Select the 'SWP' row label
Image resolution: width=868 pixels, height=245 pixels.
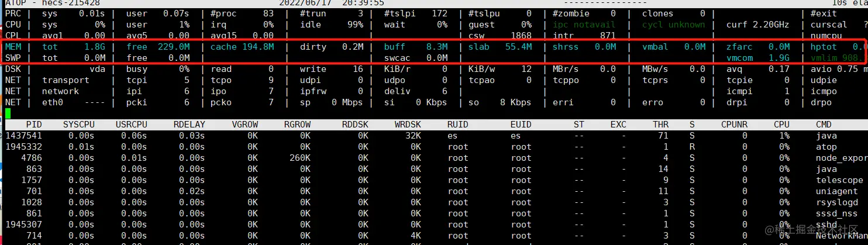[x=12, y=58]
